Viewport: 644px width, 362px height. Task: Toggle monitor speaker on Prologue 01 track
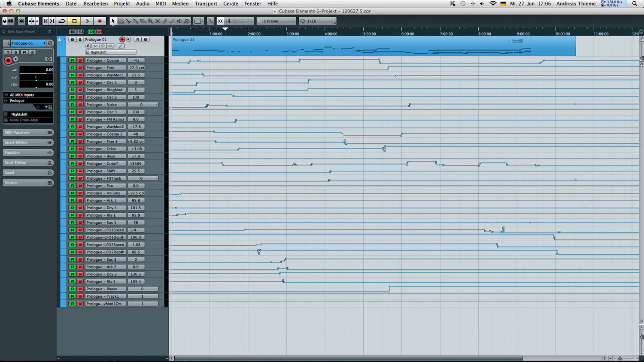(x=128, y=39)
